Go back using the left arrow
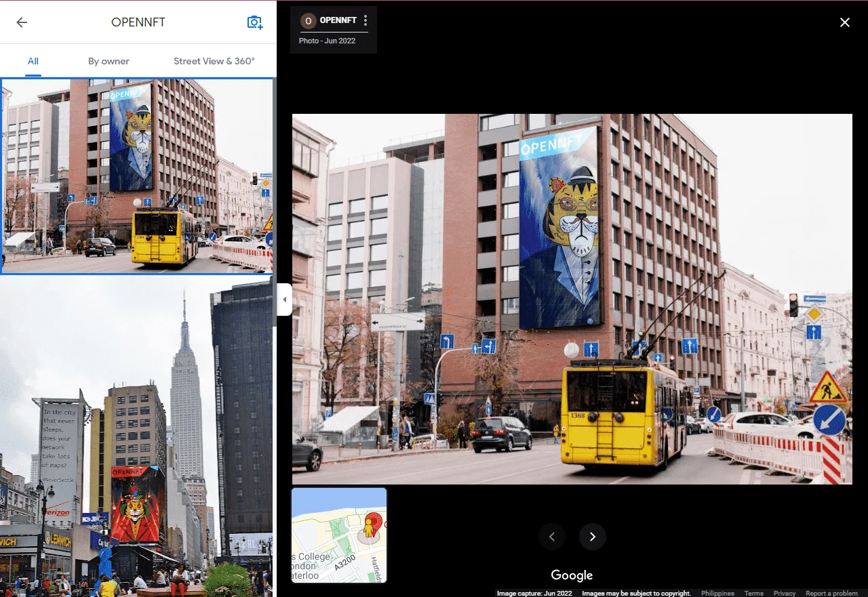 pos(22,22)
